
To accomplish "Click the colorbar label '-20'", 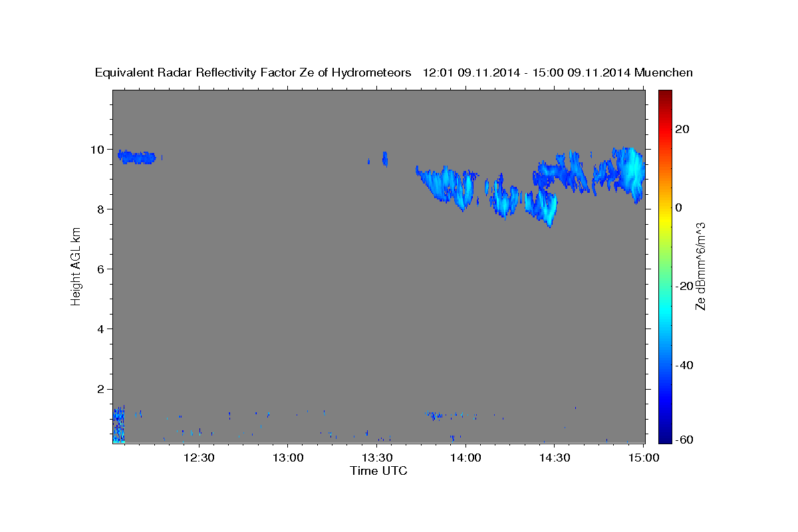I will pos(684,286).
